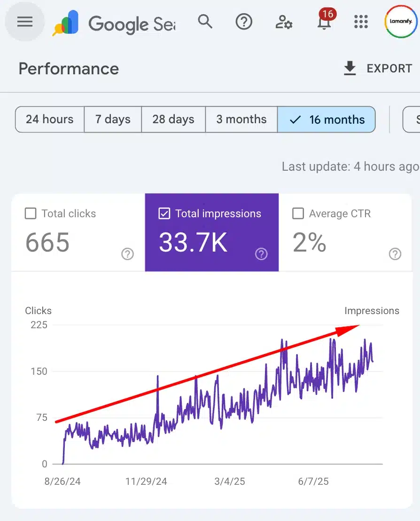Select the 28 days time range
Image resolution: width=420 pixels, height=521 pixels.
pyautogui.click(x=173, y=119)
